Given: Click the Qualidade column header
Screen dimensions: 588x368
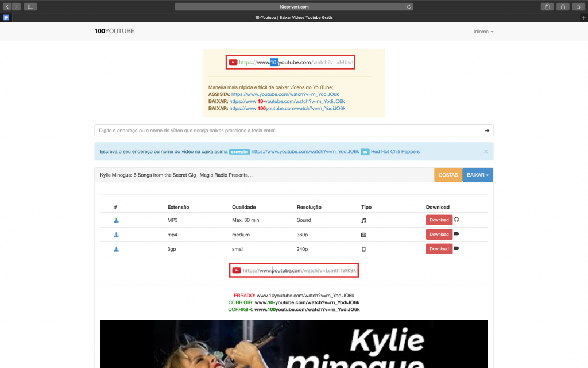Looking at the screenshot, I should pyautogui.click(x=243, y=207).
